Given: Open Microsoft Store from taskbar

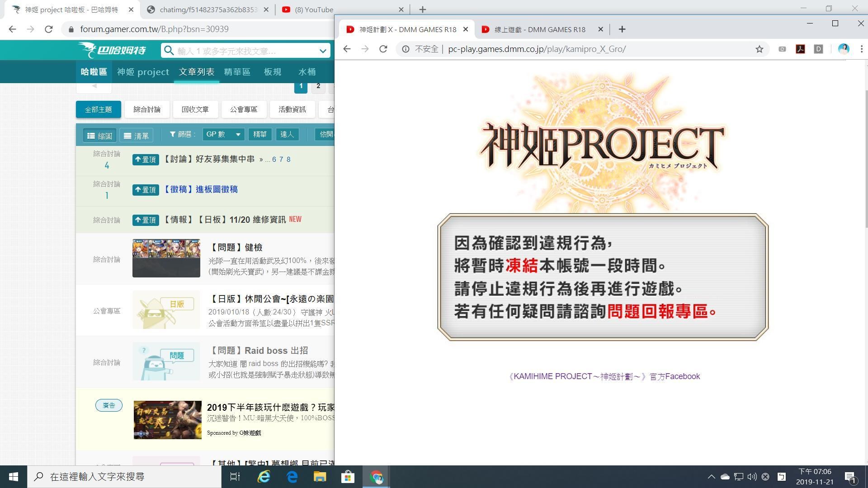Looking at the screenshot, I should (348, 477).
